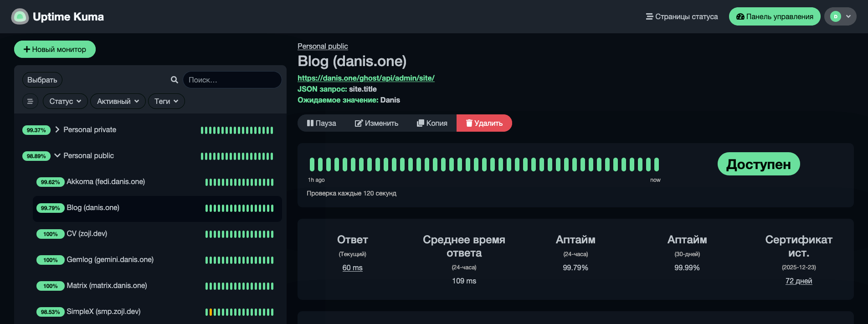This screenshot has width=868, height=324.
Task: Click the Uptime Kuma logo icon
Action: click(x=20, y=17)
